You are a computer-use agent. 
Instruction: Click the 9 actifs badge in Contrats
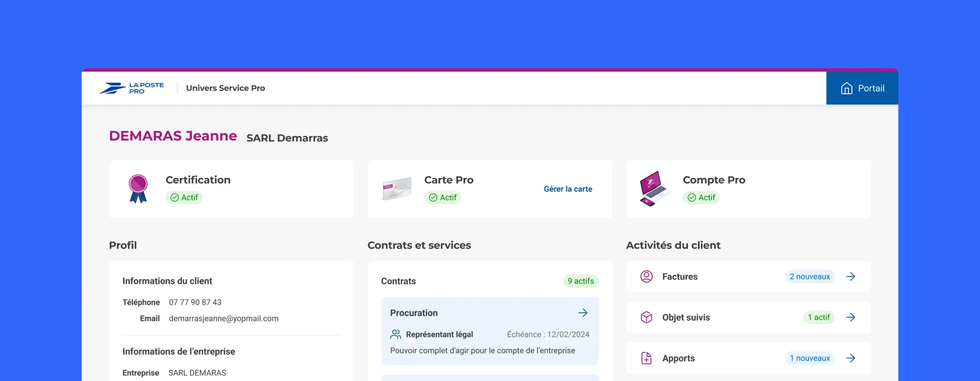click(581, 281)
